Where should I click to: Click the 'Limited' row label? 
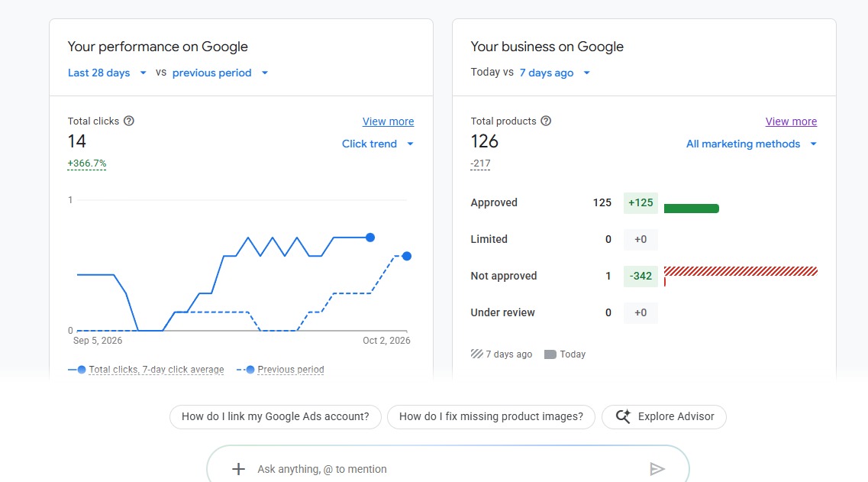pyautogui.click(x=489, y=239)
